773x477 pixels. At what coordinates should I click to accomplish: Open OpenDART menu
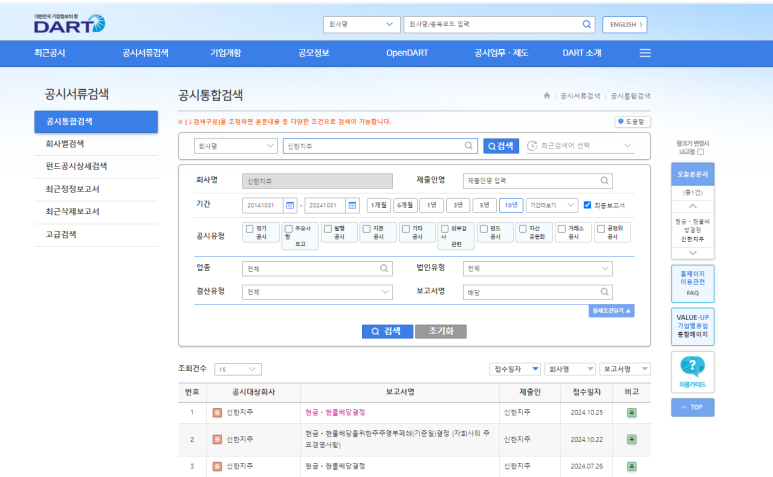407,53
